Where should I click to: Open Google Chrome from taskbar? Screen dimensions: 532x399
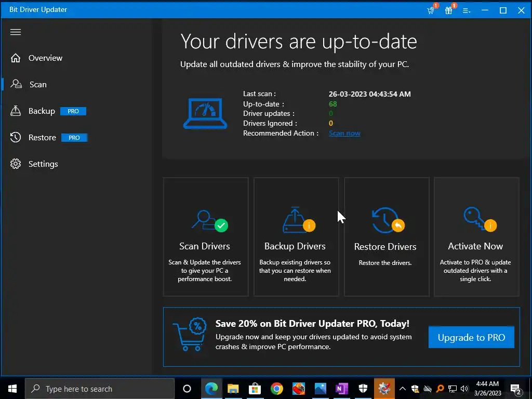(276, 389)
